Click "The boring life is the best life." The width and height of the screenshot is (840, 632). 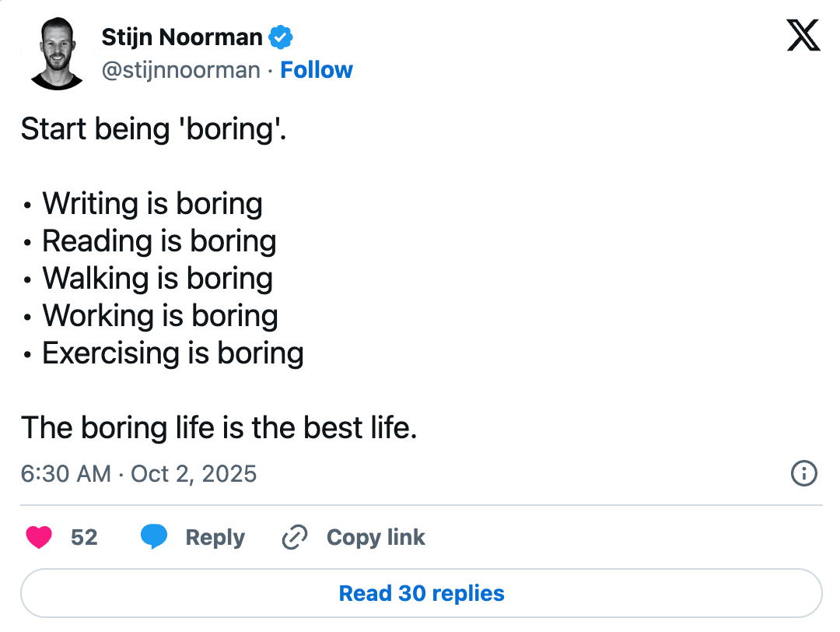pos(219,427)
